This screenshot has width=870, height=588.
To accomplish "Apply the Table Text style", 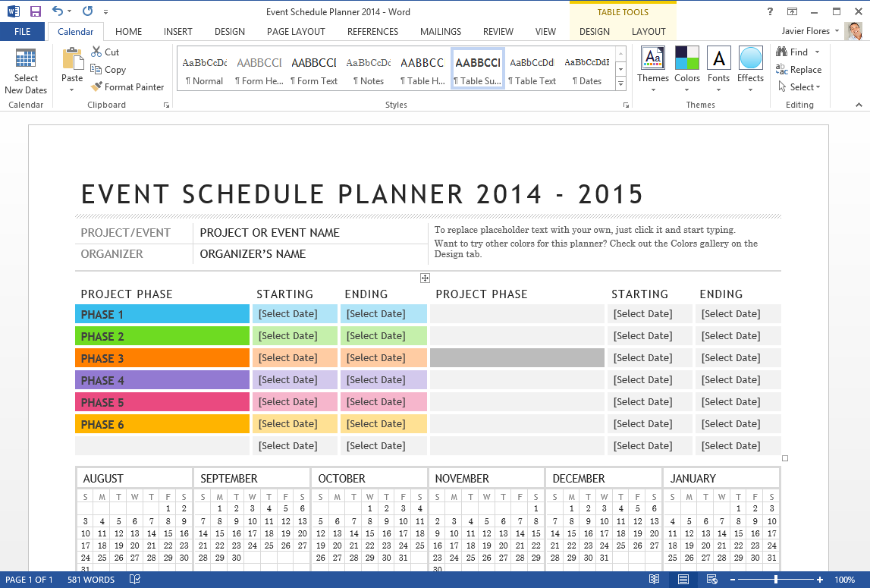I will pyautogui.click(x=532, y=69).
